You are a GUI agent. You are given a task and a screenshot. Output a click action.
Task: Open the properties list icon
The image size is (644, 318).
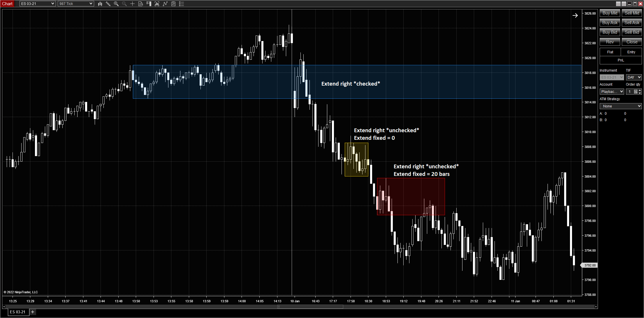(182, 4)
